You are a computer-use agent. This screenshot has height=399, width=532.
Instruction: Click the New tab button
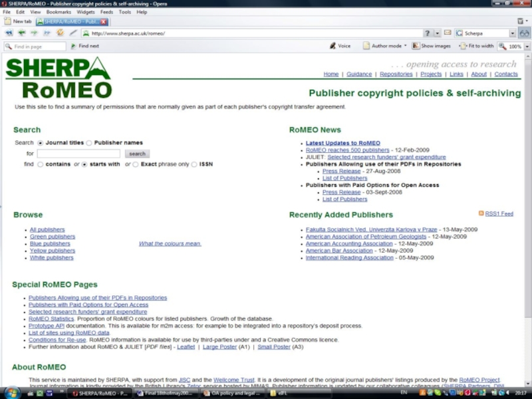pos(19,21)
